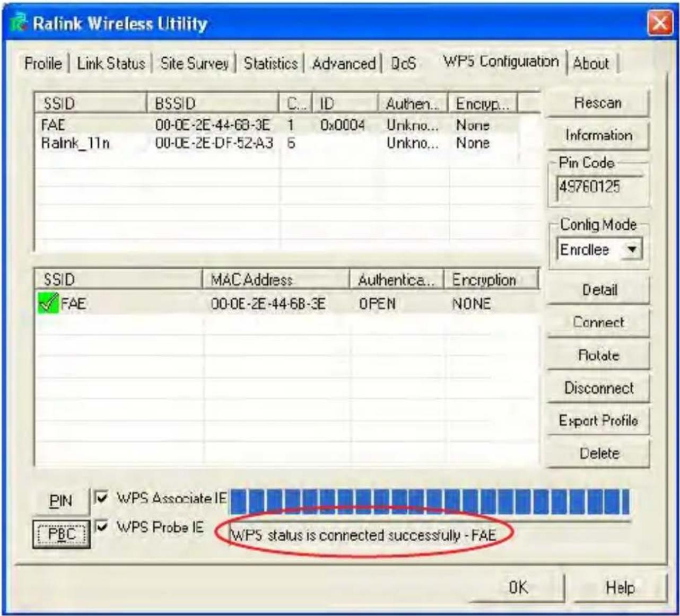Click the Encryp.. column header in top list
This screenshot has height=616, width=680.
(x=483, y=103)
